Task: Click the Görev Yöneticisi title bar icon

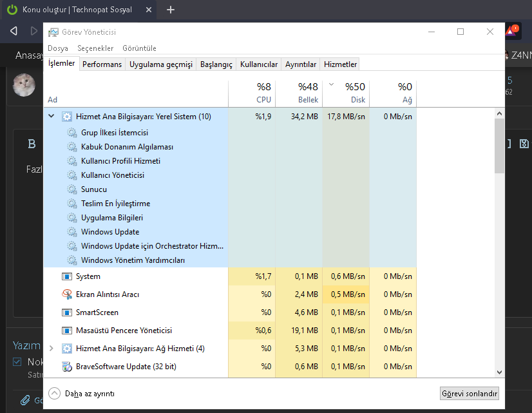Action: (53, 32)
